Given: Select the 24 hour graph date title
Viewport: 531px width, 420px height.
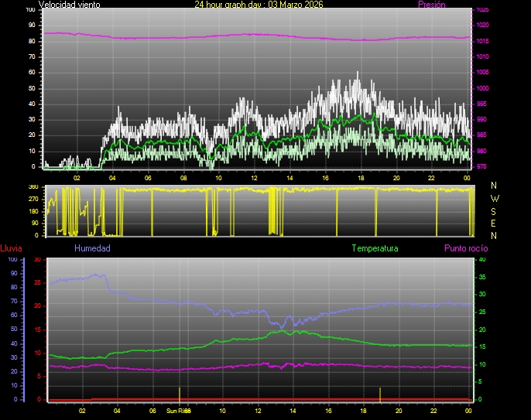Looking at the screenshot, I should pos(259,5).
